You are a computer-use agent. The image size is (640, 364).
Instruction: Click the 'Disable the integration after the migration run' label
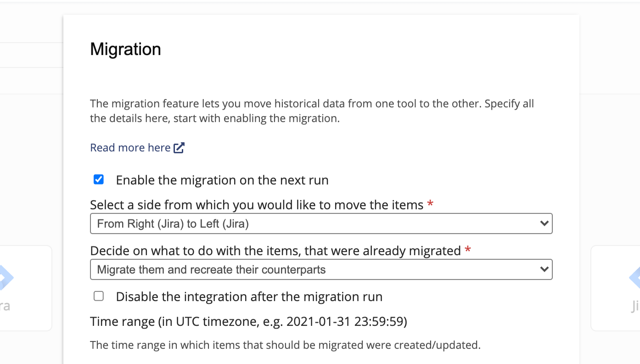coord(249,297)
